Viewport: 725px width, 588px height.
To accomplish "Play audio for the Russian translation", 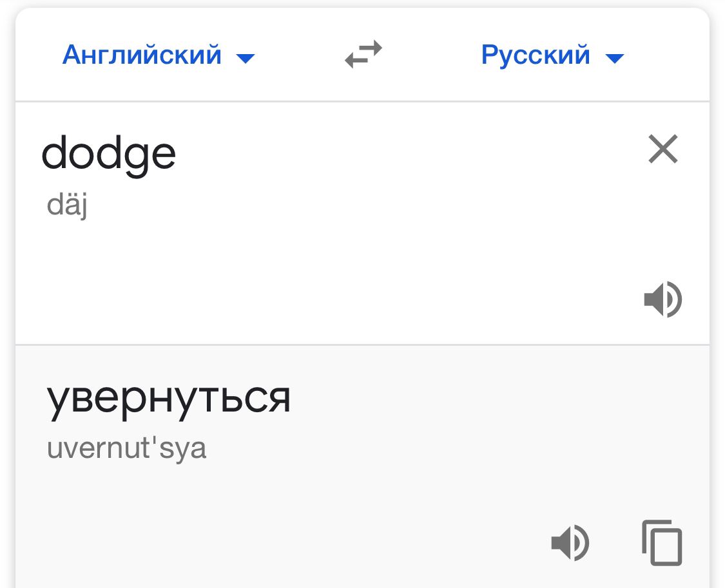I will click(570, 542).
